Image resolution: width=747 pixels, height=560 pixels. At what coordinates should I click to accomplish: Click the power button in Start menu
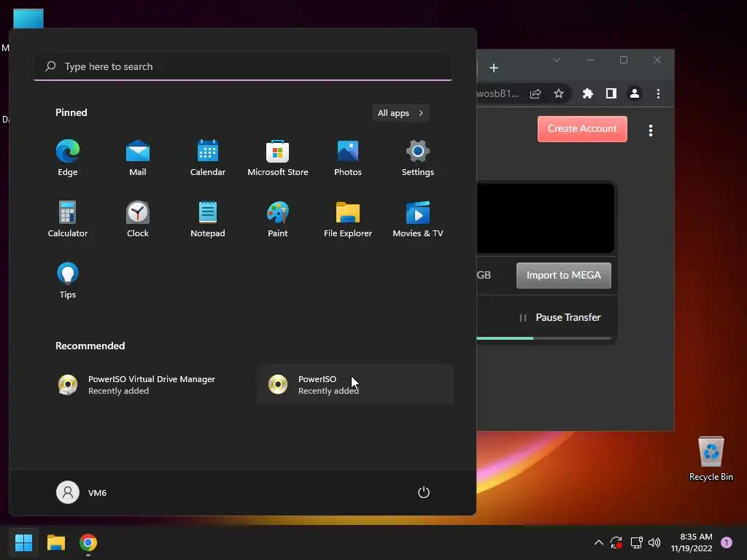point(424,492)
